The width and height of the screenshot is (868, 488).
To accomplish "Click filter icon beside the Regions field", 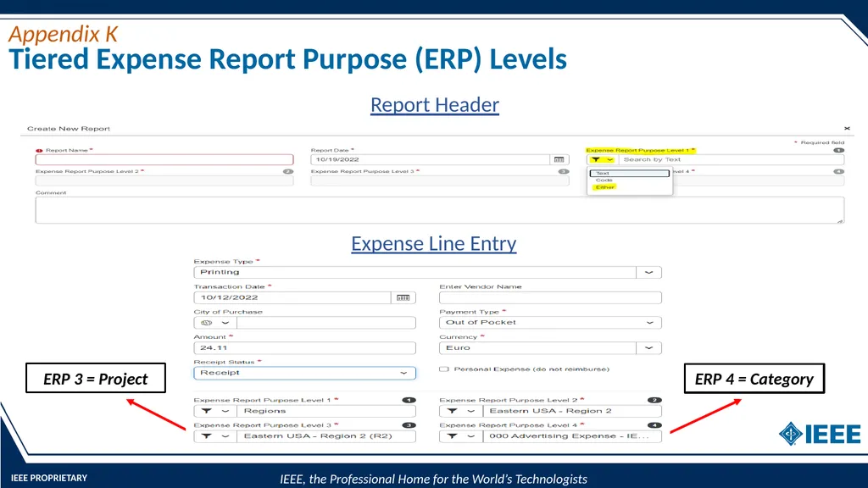I will click(207, 411).
